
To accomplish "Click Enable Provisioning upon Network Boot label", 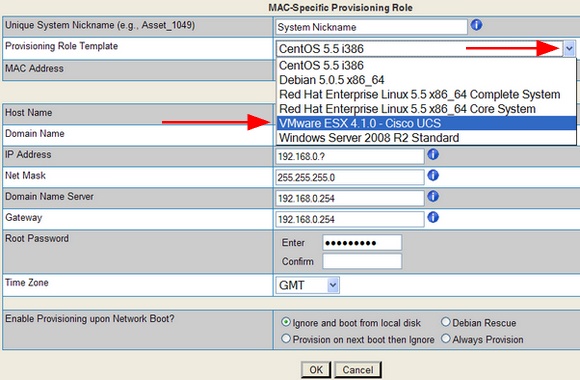I will point(90,319).
